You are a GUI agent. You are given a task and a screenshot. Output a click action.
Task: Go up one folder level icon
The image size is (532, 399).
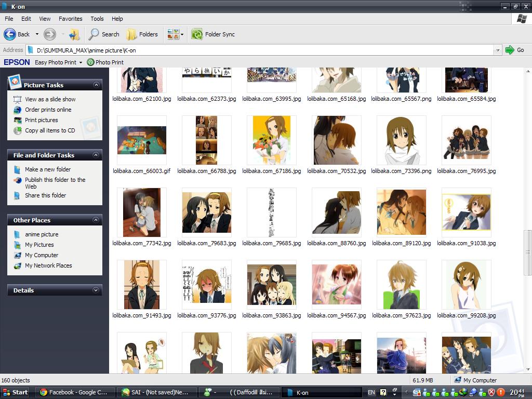coord(74,34)
